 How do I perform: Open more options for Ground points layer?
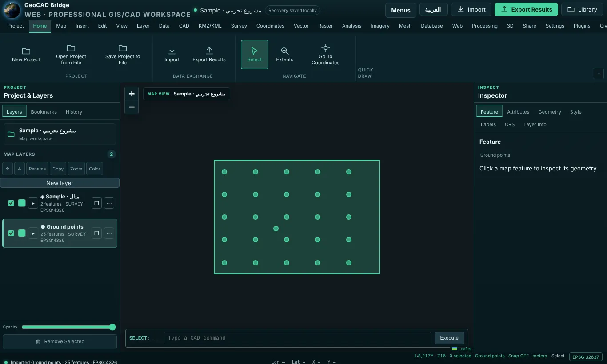coord(109,233)
